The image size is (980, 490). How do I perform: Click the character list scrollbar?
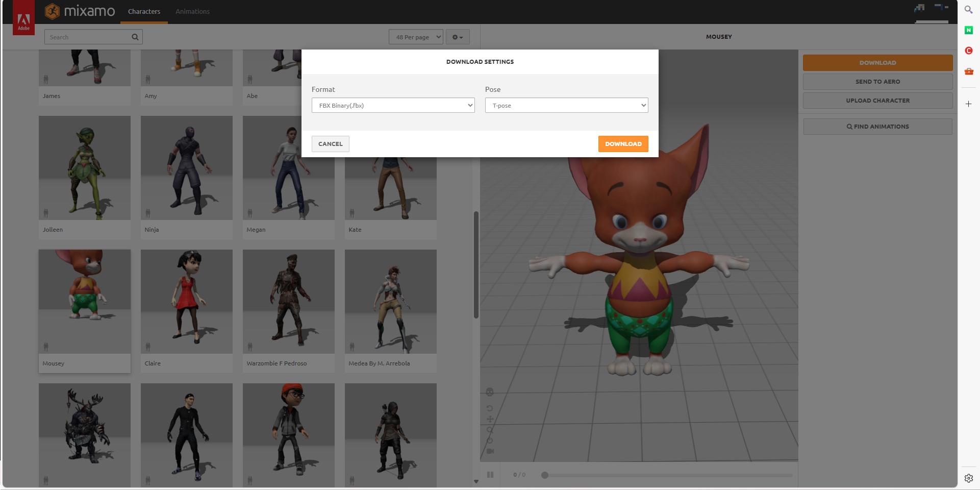476,265
